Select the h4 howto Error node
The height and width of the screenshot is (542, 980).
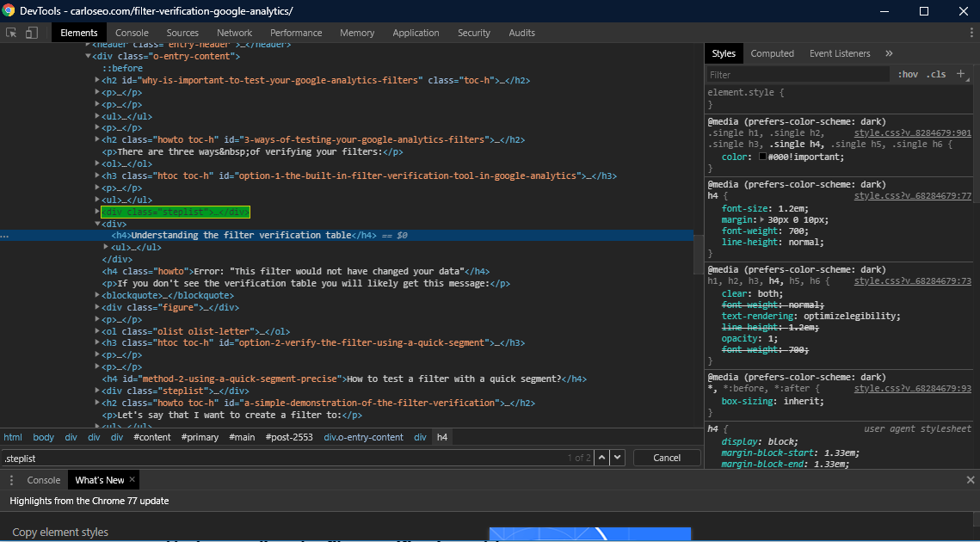coord(296,271)
